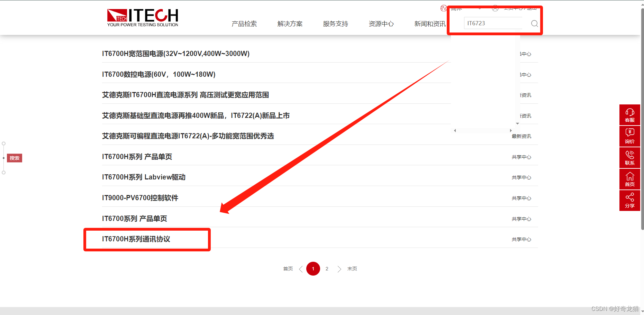Click 共享中心 tag on the Labview驱动 row
The image size is (644, 315).
coord(521,177)
